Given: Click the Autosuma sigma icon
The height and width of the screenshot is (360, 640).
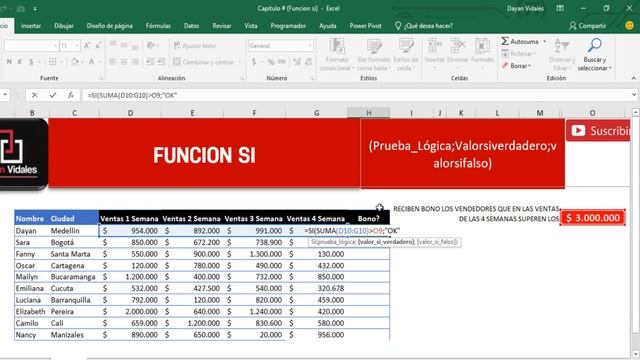Looking at the screenshot, I should 505,41.
